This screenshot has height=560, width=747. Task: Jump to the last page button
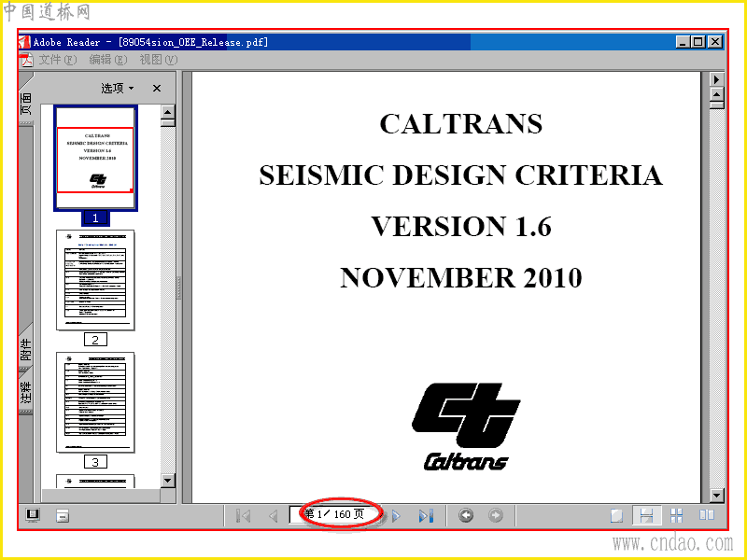point(427,516)
